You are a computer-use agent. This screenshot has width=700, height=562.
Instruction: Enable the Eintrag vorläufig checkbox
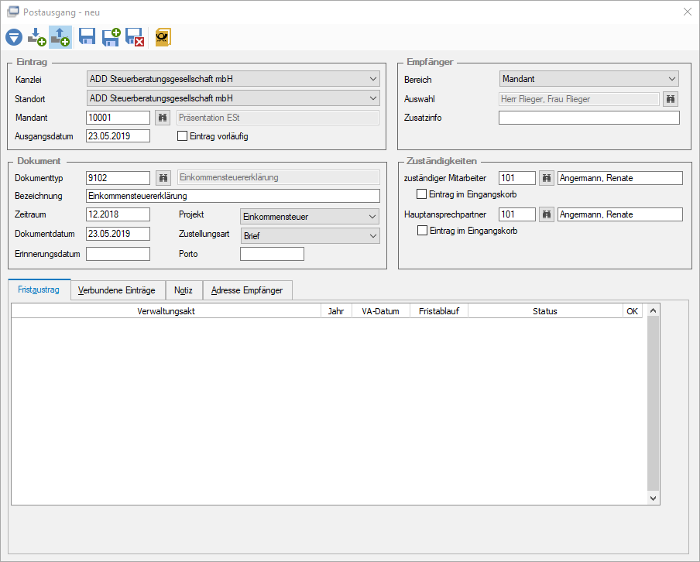[182, 136]
